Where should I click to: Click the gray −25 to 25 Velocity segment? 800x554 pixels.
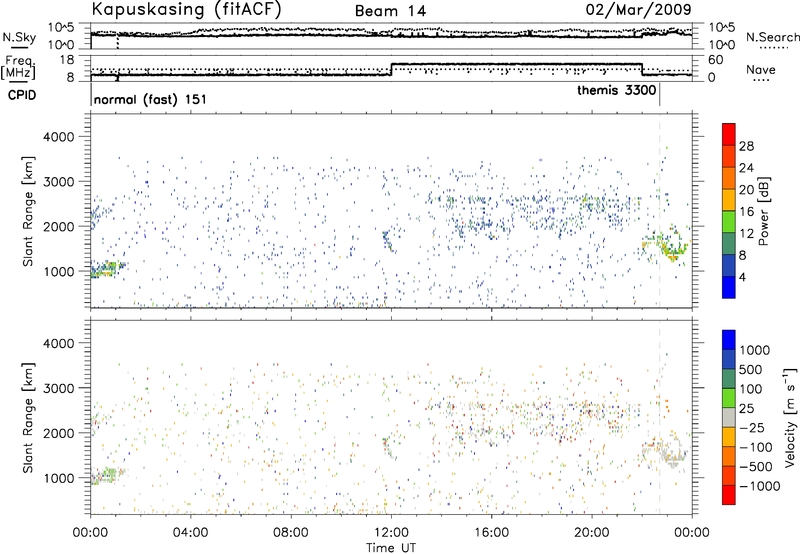pos(729,417)
